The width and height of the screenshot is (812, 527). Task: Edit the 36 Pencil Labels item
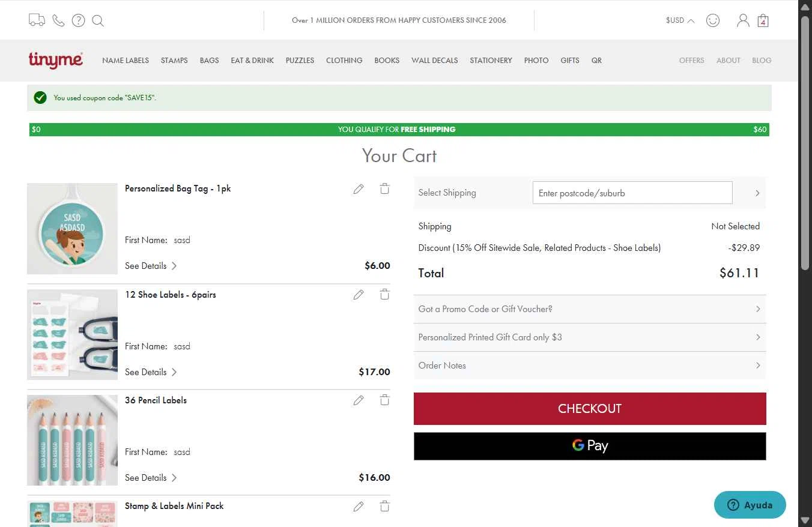[359, 400]
